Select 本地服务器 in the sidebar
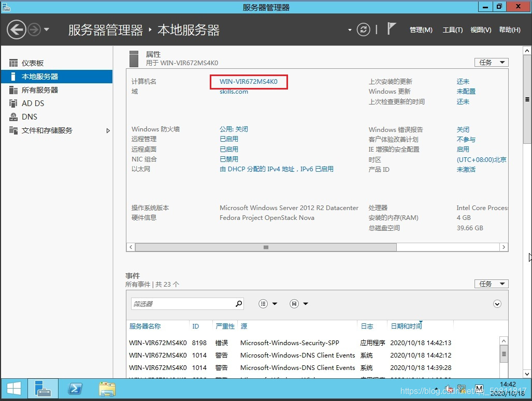Image resolution: width=532 pixels, height=401 pixels. 56,77
